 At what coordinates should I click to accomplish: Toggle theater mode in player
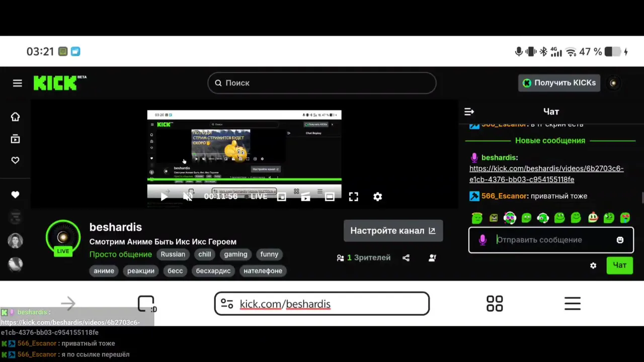[x=330, y=197]
